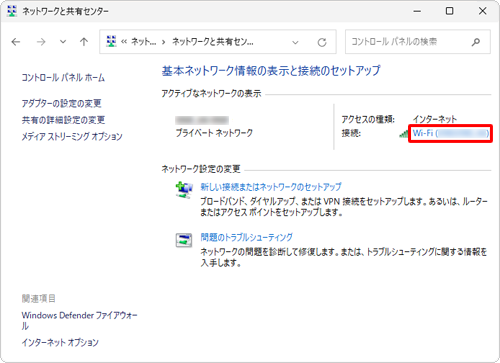Click the プライベート ネットワーク text
Screen dimensions: 500x363
tap(214, 133)
